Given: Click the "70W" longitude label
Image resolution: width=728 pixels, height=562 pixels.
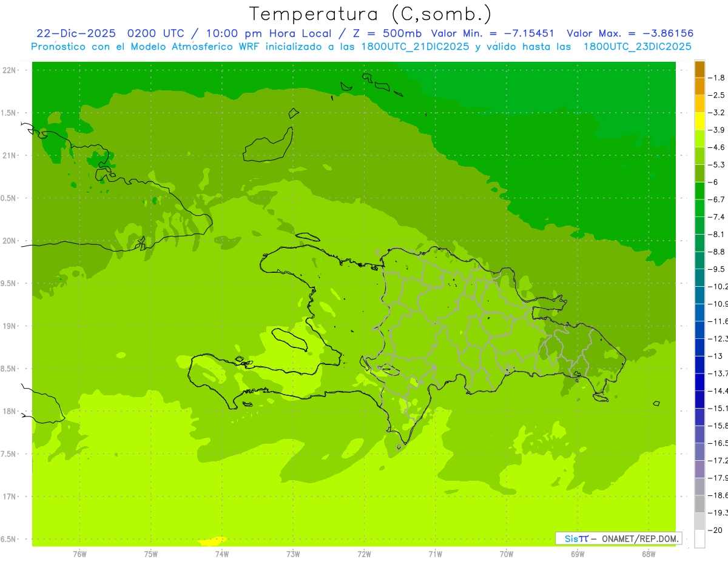Looking at the screenshot, I should coord(507,554).
